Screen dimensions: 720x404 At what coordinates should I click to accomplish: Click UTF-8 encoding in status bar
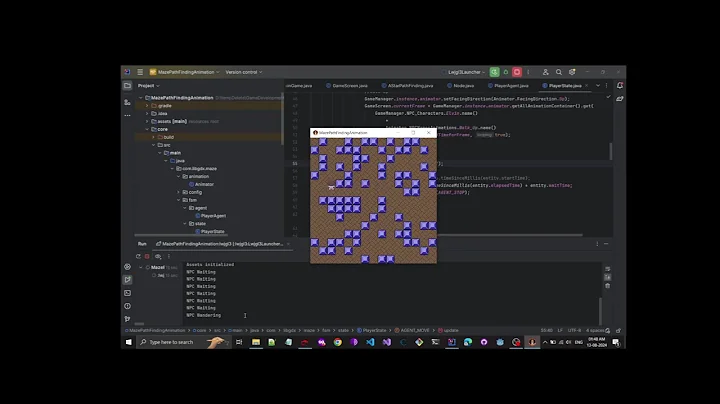(x=574, y=330)
